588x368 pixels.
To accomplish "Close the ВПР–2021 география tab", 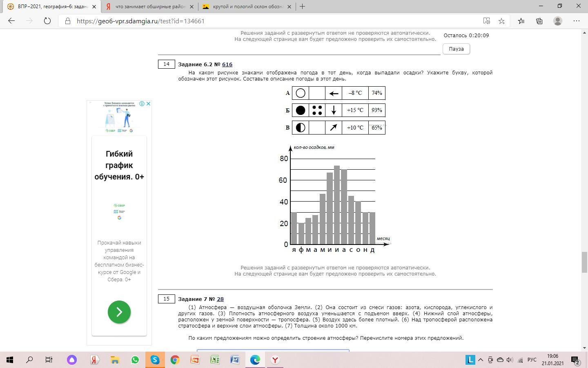I will click(x=94, y=7).
